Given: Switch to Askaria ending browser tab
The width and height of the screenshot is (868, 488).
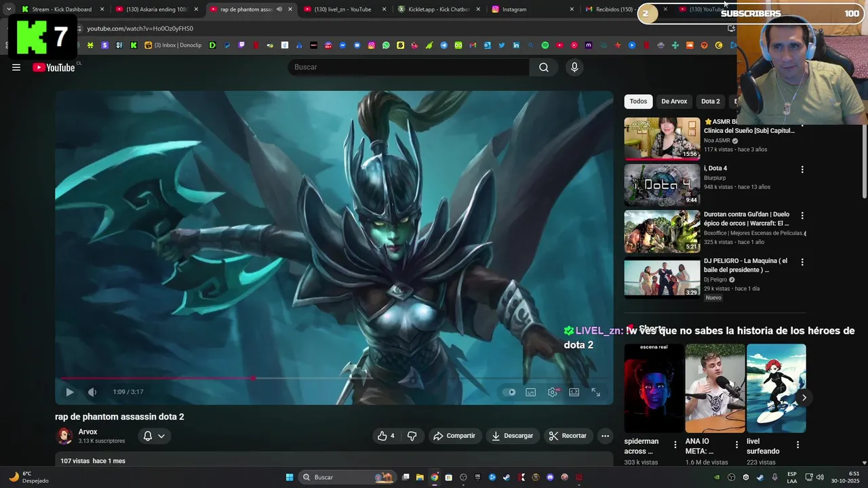Looking at the screenshot, I should coord(156,9).
